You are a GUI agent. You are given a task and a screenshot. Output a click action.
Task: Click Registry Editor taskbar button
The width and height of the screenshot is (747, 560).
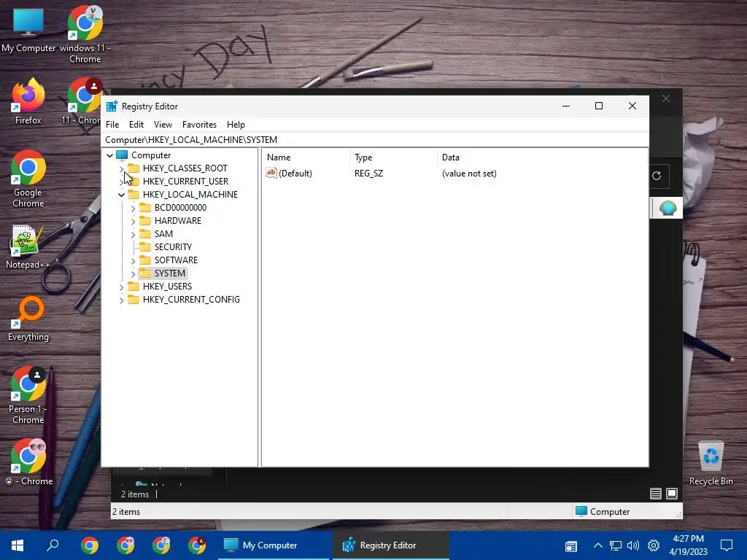point(391,545)
